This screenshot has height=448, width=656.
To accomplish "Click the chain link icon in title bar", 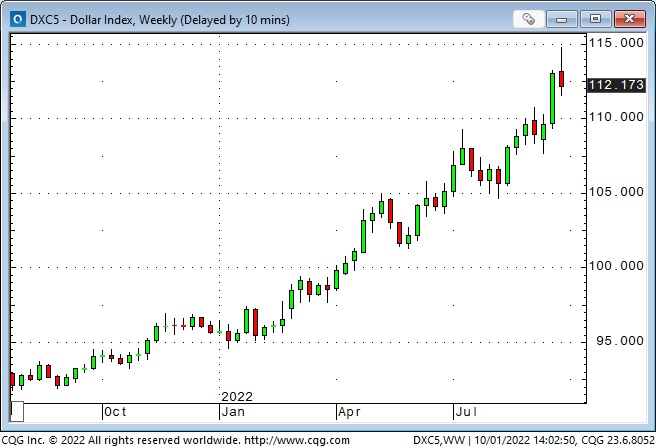I will tap(528, 19).
